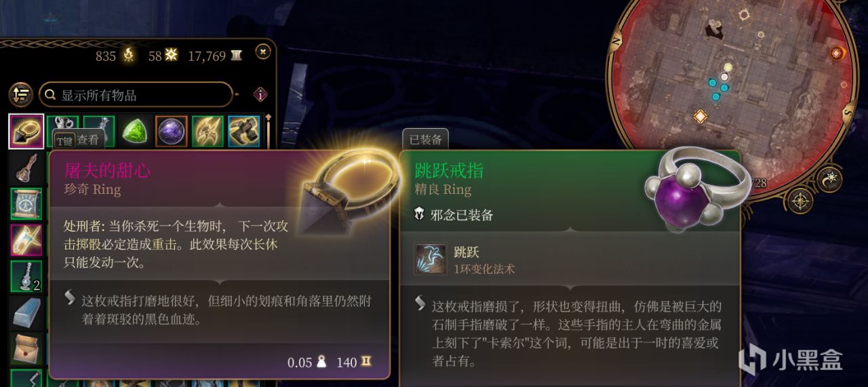The height and width of the screenshot is (387, 868).
Task: Click the pink-bordered golden arrow item
Action: 26,240
